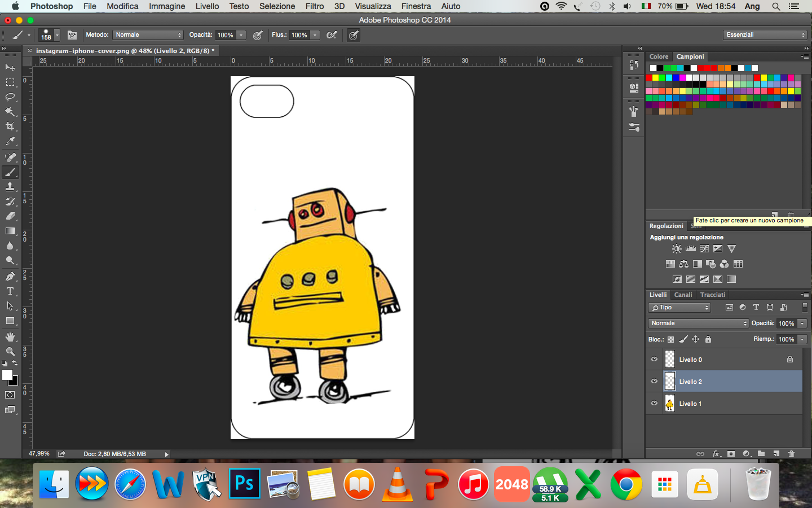The width and height of the screenshot is (812, 508).
Task: Select the Dodge tool
Action: click(10, 260)
